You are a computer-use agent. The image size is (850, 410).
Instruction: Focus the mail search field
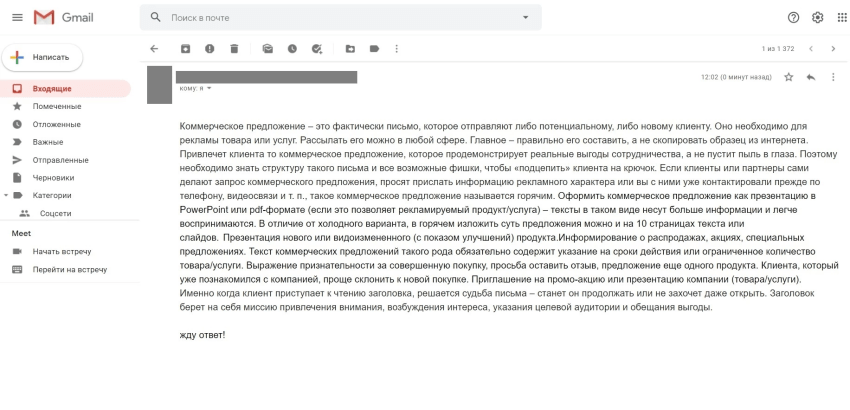(x=340, y=17)
